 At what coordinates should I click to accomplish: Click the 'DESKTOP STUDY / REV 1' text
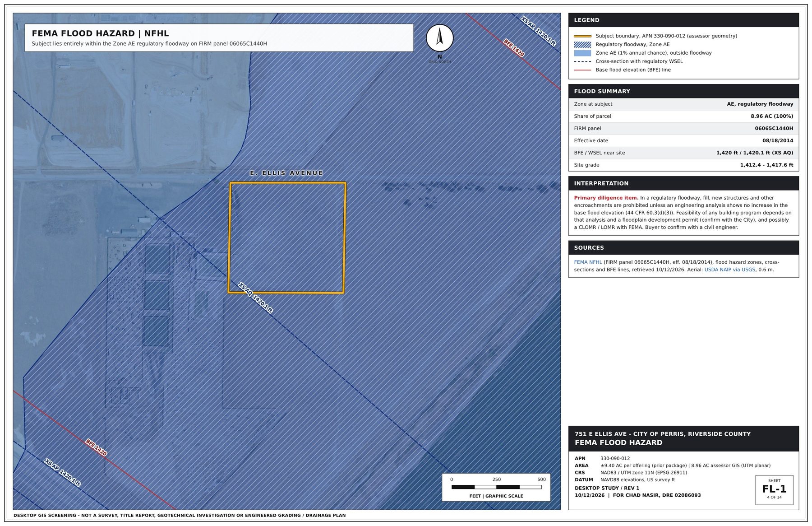[607, 488]
